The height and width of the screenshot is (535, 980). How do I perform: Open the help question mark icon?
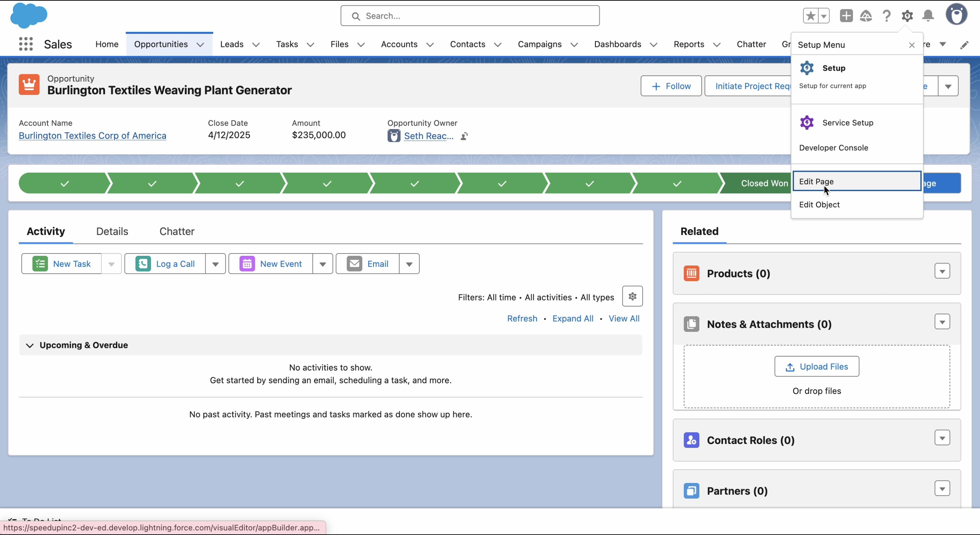886,16
